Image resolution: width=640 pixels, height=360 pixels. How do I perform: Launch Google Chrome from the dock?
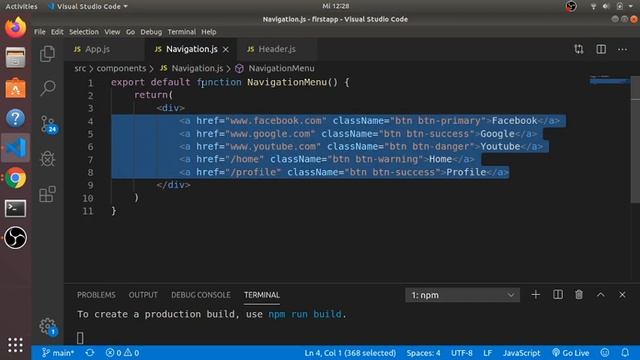pos(16,178)
